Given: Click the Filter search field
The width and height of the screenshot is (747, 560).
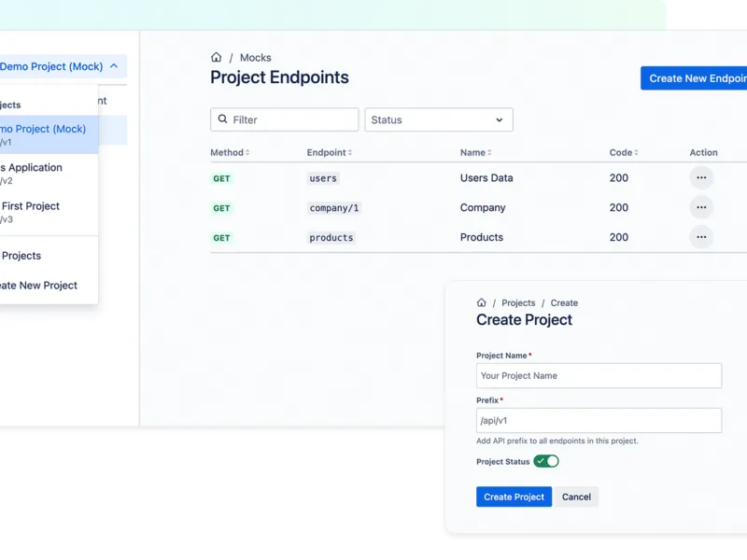Looking at the screenshot, I should pos(285,119).
